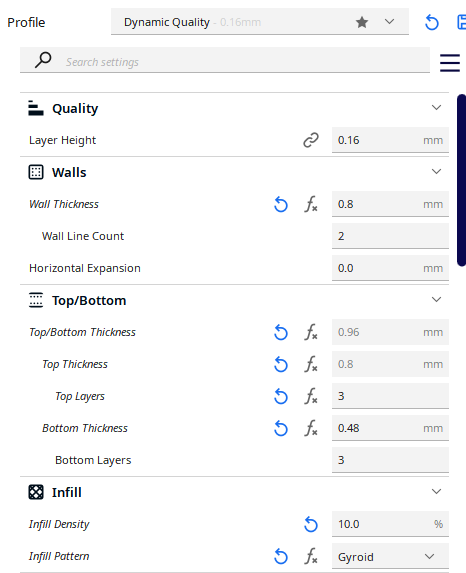Reset Top Layers setting to default

tap(281, 396)
